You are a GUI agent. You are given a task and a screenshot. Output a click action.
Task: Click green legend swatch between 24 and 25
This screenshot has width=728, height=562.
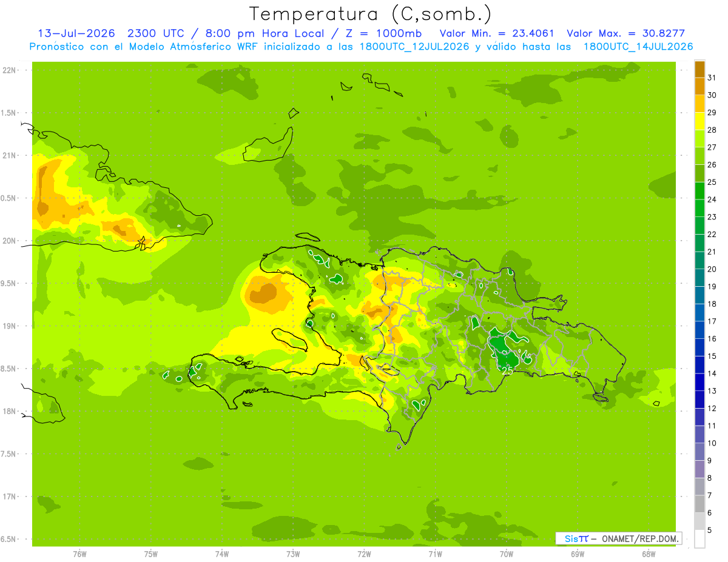point(699,191)
